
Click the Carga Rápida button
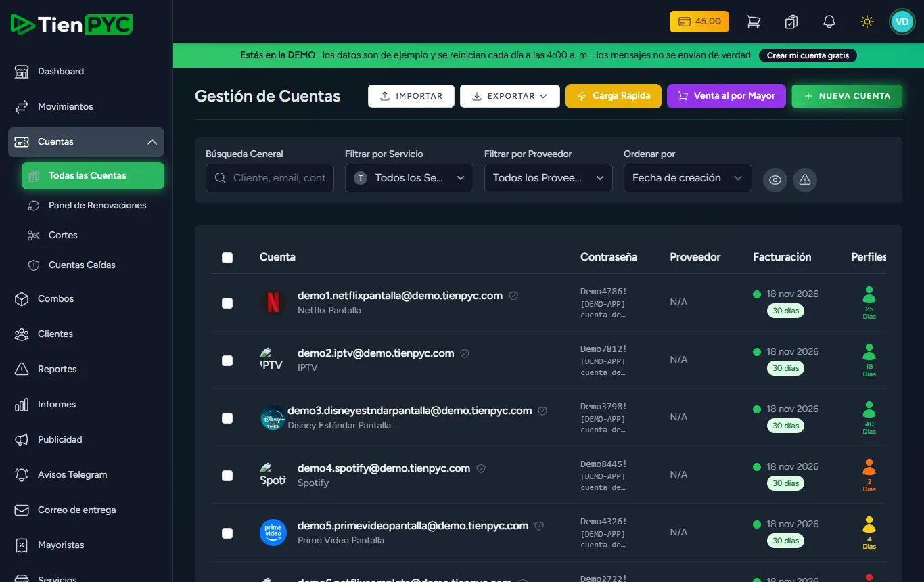614,96
